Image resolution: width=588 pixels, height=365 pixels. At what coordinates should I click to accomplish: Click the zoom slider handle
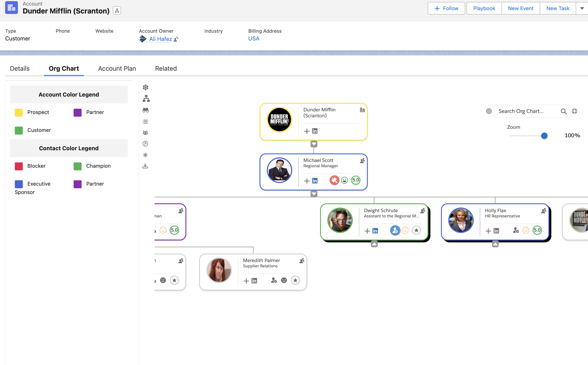coord(544,136)
